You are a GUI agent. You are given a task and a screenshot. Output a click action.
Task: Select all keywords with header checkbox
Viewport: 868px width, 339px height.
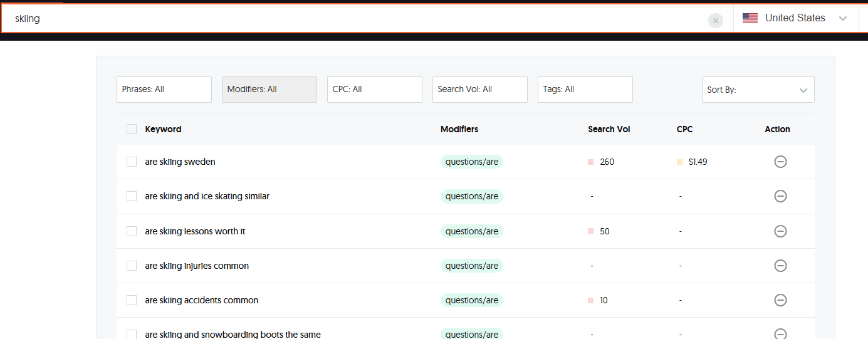[x=132, y=129]
